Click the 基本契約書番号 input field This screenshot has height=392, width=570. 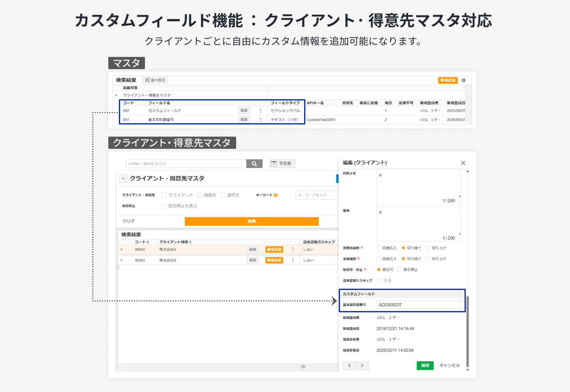coord(419,305)
